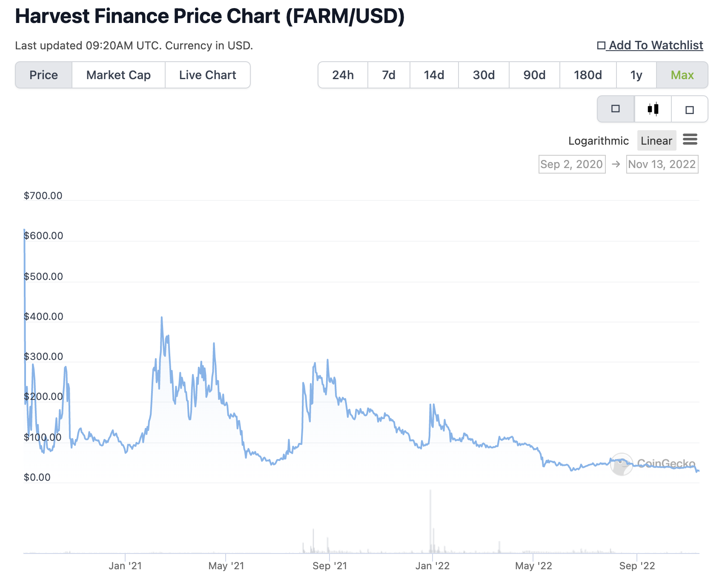Select the Price tab
Screen dimensions: 728x582
(x=43, y=75)
